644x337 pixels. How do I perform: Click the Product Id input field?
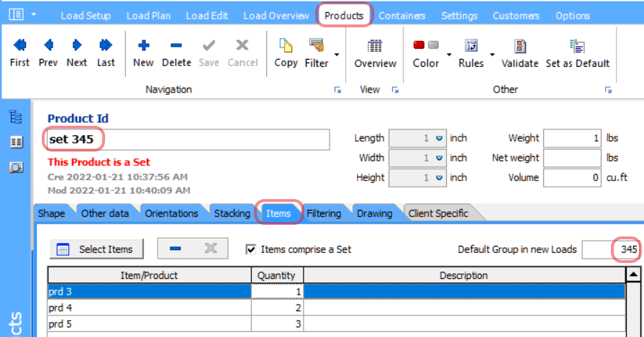click(x=188, y=139)
